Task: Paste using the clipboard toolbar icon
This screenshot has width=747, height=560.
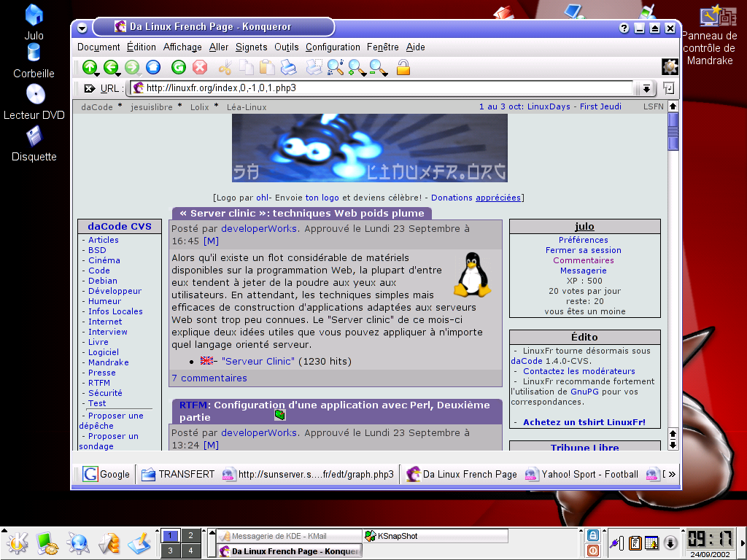Action: tap(267, 67)
